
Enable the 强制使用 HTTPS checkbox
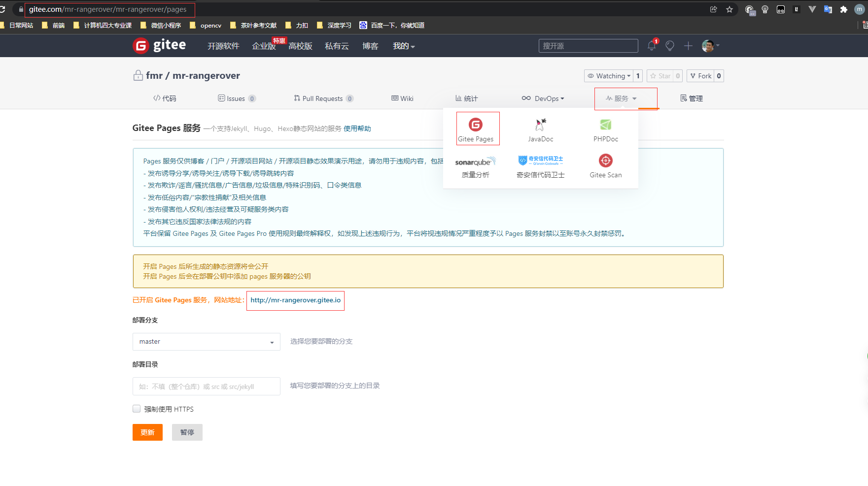[137, 409]
